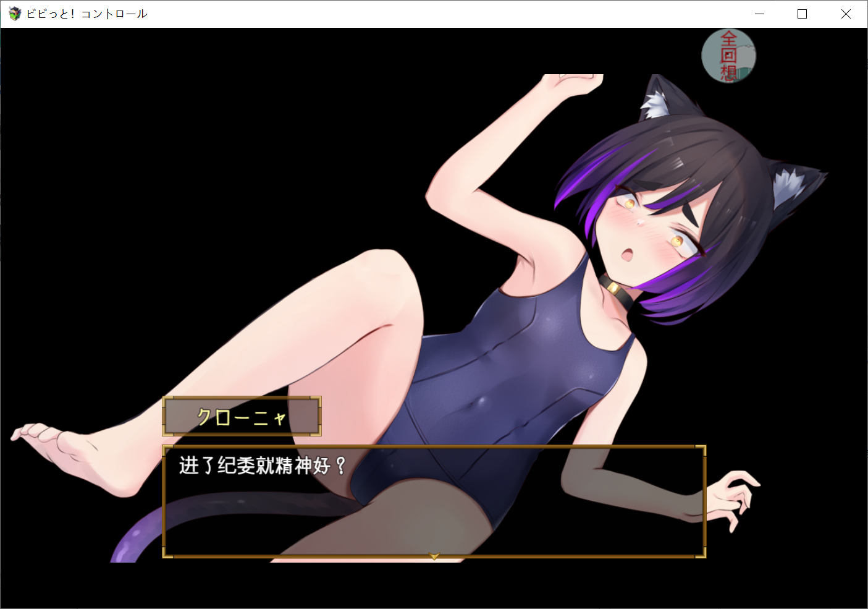Screen dimensions: 868x609
Task: Click the window title ビビっと! コントロール
Action: click(86, 14)
